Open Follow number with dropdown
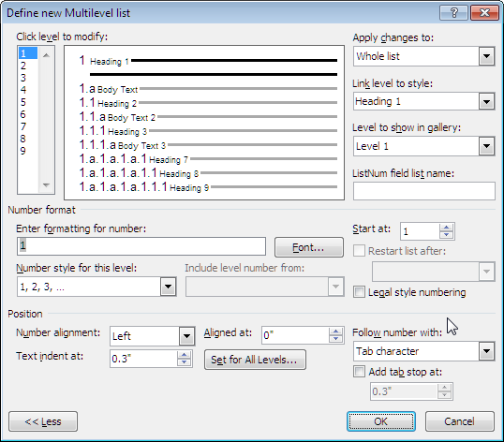This screenshot has width=504, height=442. [486, 351]
